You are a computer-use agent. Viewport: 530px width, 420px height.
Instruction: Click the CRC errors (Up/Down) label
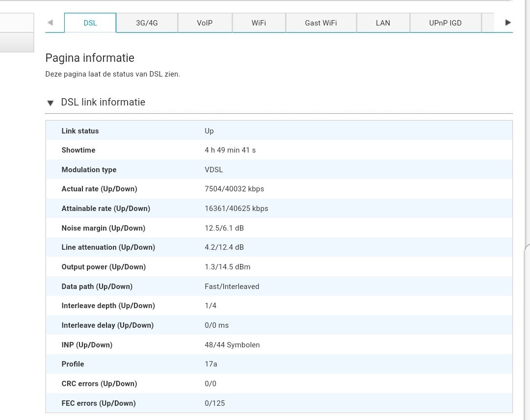click(x=99, y=384)
